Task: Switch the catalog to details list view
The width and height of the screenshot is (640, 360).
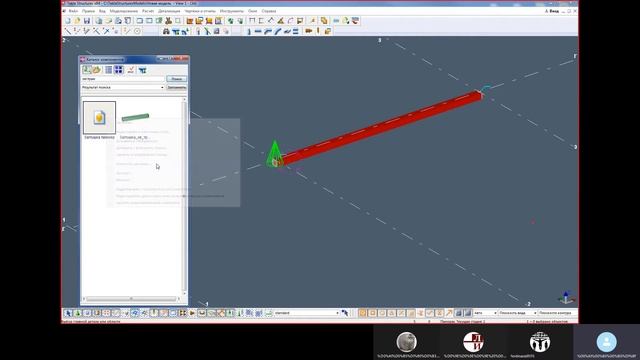Action: tap(109, 70)
